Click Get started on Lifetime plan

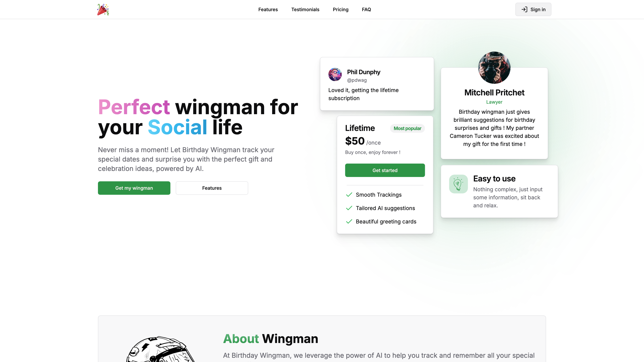click(385, 170)
